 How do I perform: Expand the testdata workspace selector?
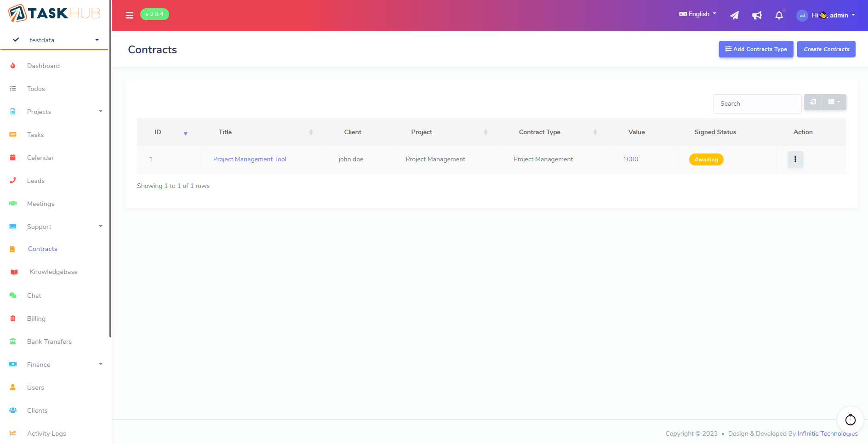click(55, 40)
